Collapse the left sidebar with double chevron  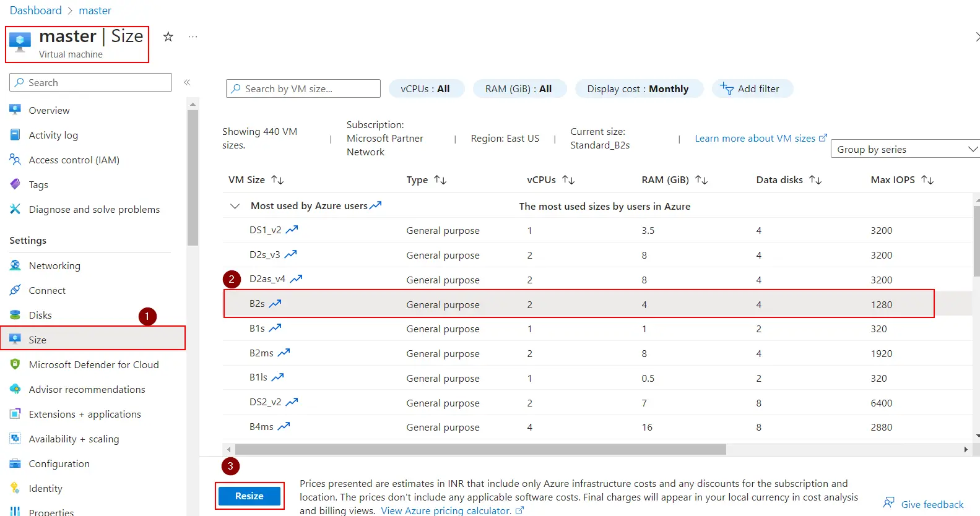click(187, 82)
